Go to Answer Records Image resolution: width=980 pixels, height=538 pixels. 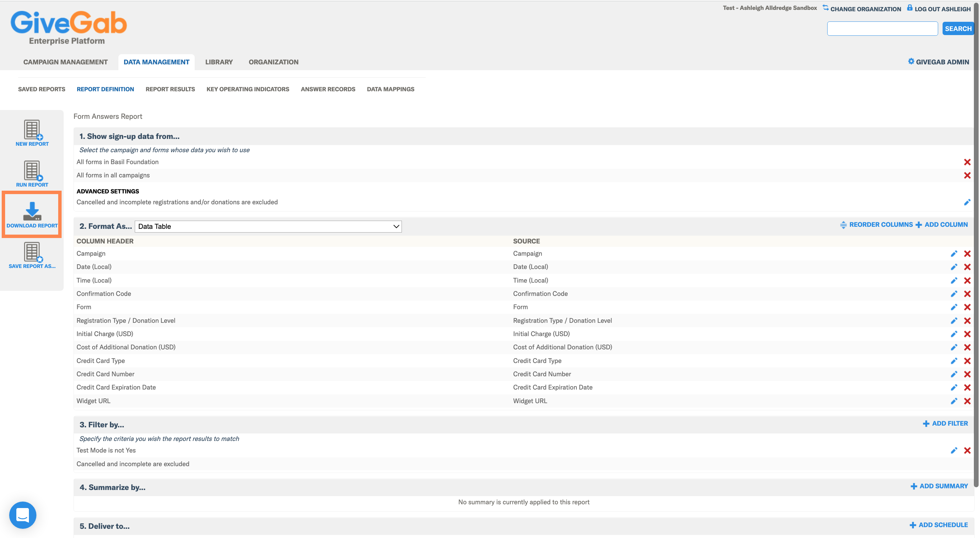coord(328,89)
